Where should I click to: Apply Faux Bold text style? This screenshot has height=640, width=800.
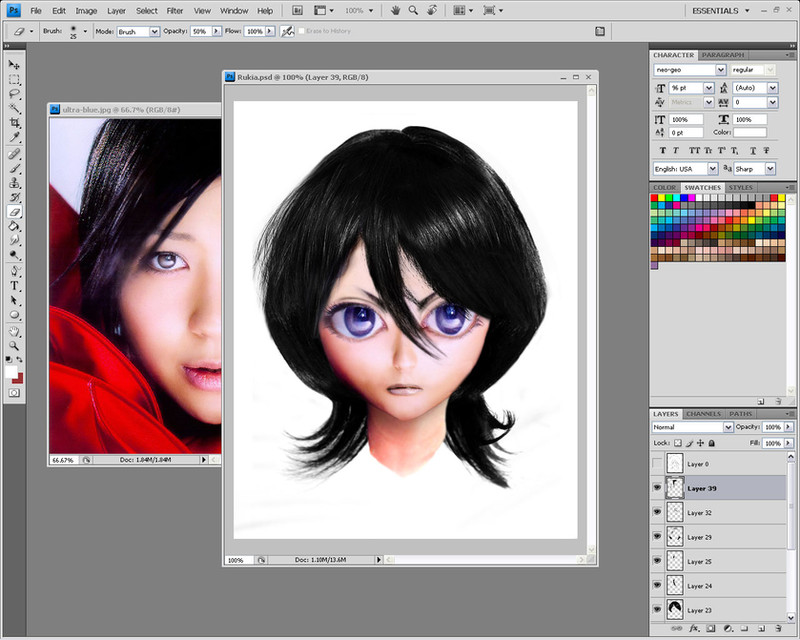point(662,151)
